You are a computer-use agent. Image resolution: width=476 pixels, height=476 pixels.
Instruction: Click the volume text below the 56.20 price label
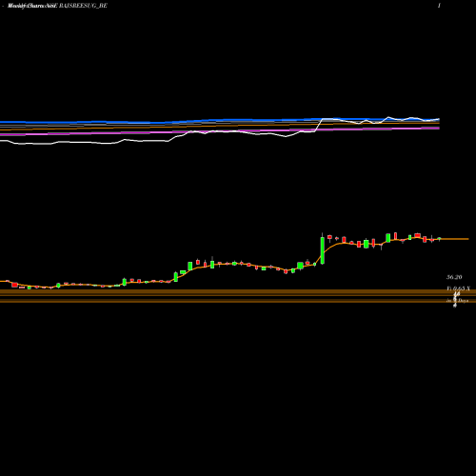click(x=458, y=288)
